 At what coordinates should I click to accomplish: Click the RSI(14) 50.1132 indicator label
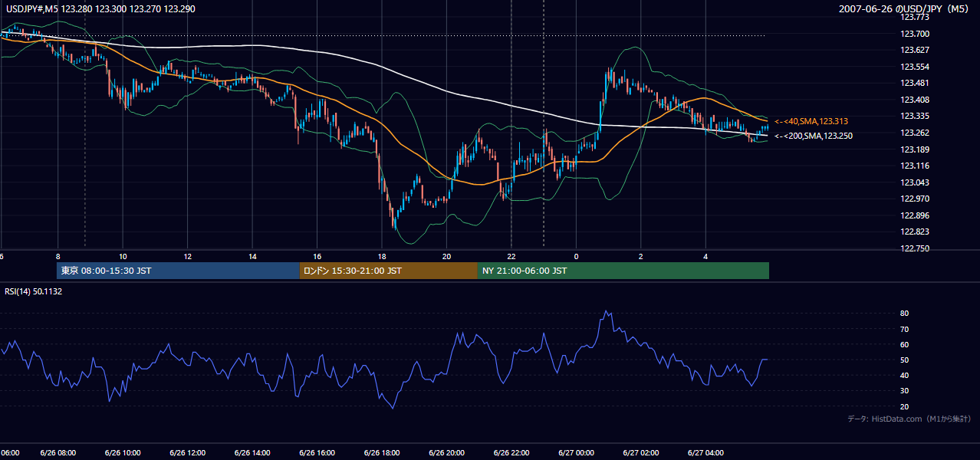click(x=34, y=291)
